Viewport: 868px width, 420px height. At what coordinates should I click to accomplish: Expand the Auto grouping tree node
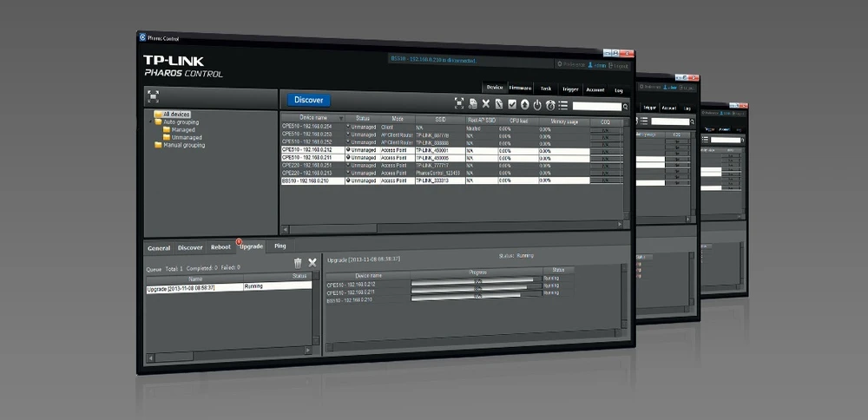click(x=148, y=122)
